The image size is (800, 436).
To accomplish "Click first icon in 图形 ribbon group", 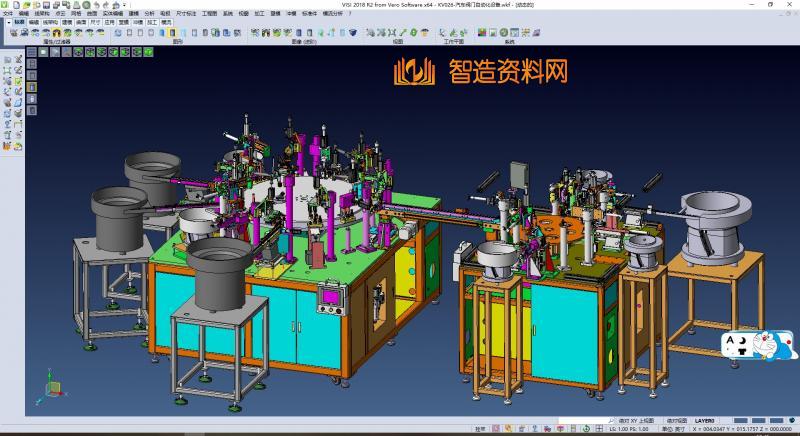I will click(118, 33).
